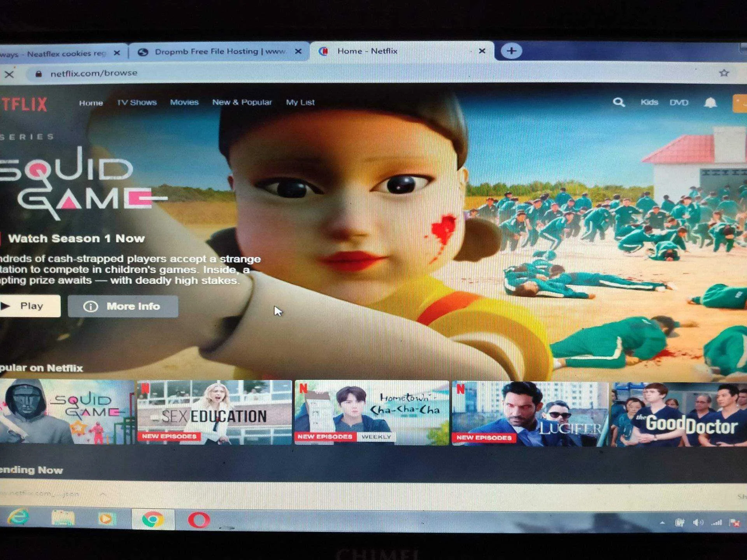Open Windows Media Player from taskbar

point(107,519)
